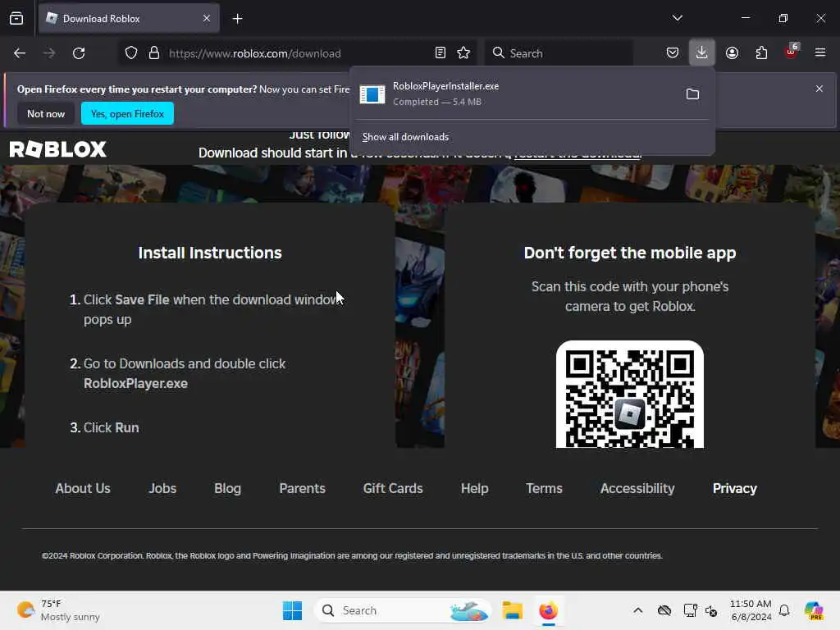Click Firefox icon in taskbar
This screenshot has height=630, width=840.
pyautogui.click(x=548, y=610)
